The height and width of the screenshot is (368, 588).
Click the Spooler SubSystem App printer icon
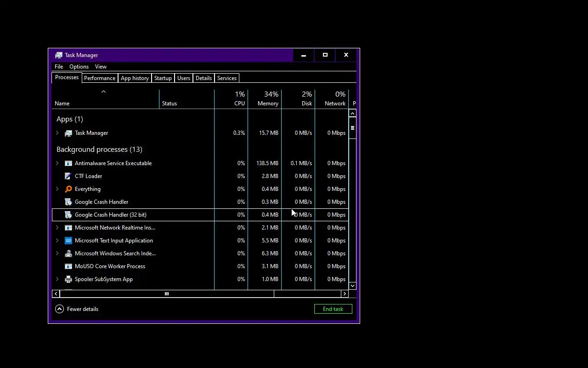pyautogui.click(x=68, y=279)
